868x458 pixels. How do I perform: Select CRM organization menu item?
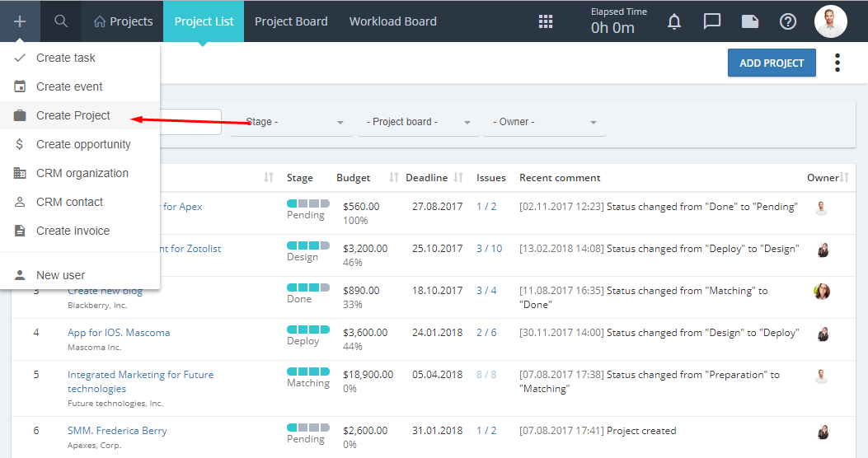80,173
